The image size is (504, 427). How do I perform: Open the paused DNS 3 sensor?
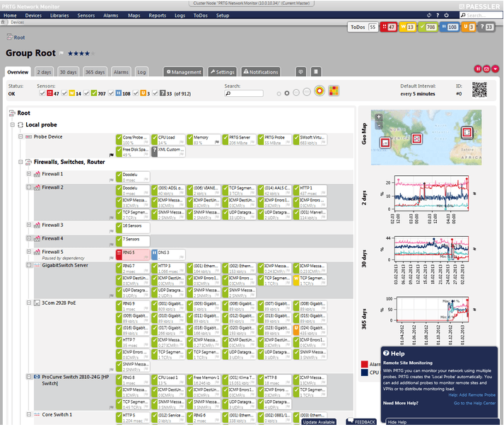click(168, 255)
